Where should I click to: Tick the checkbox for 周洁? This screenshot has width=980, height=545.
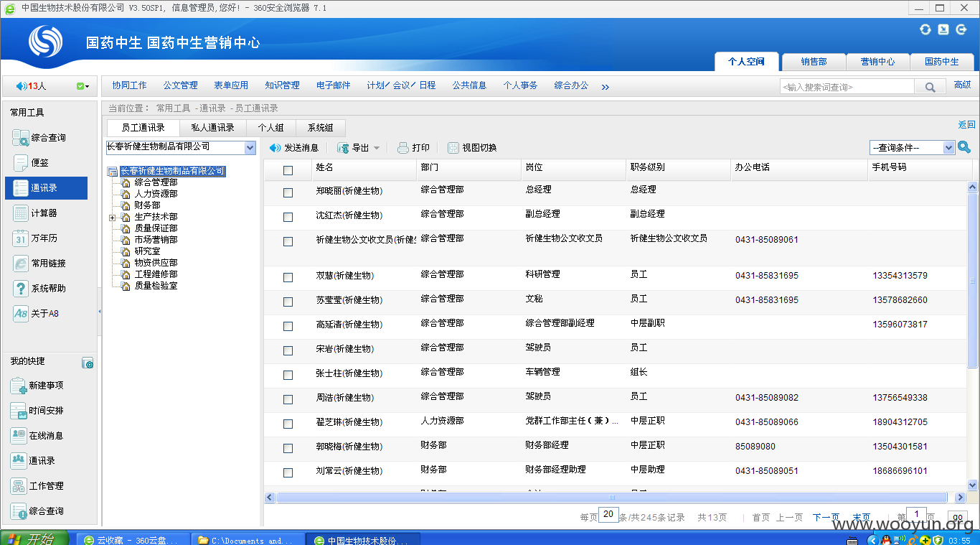(x=288, y=399)
